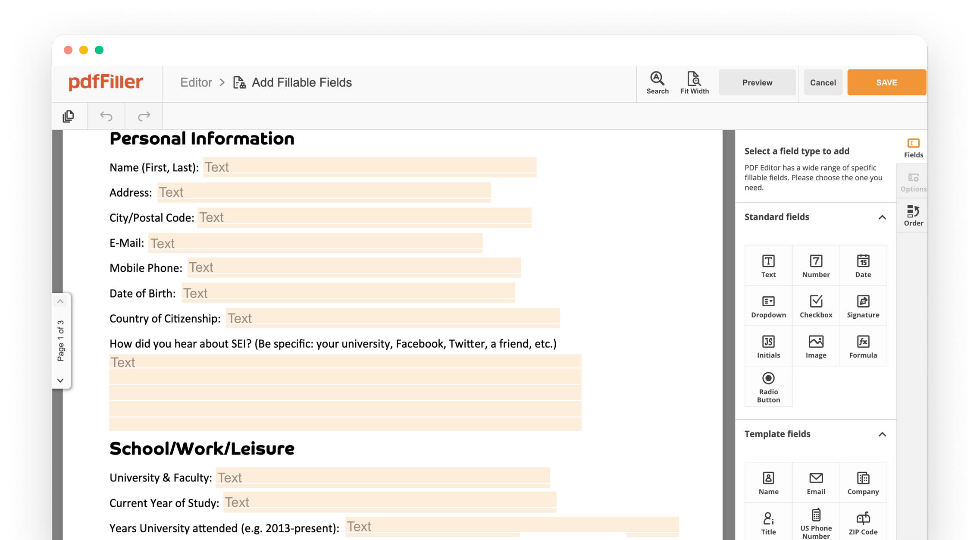The image size is (980, 540).
Task: Click the E-Mail text field
Action: click(x=315, y=243)
